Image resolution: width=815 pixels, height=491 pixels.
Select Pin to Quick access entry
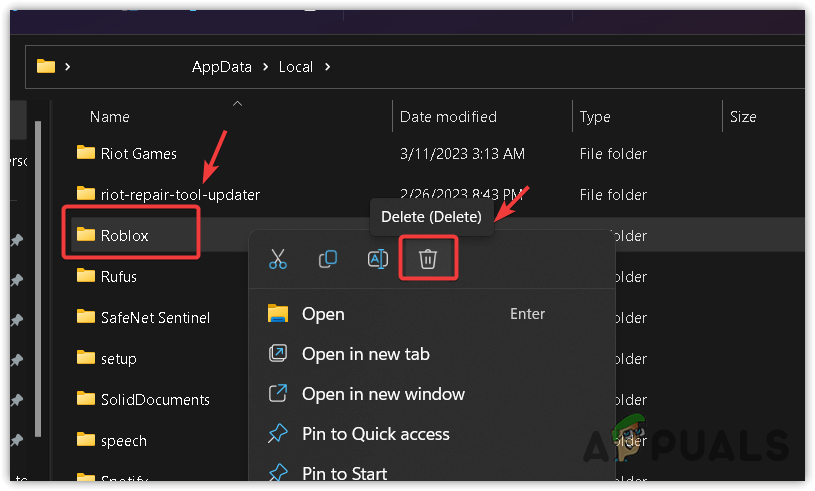coord(375,434)
